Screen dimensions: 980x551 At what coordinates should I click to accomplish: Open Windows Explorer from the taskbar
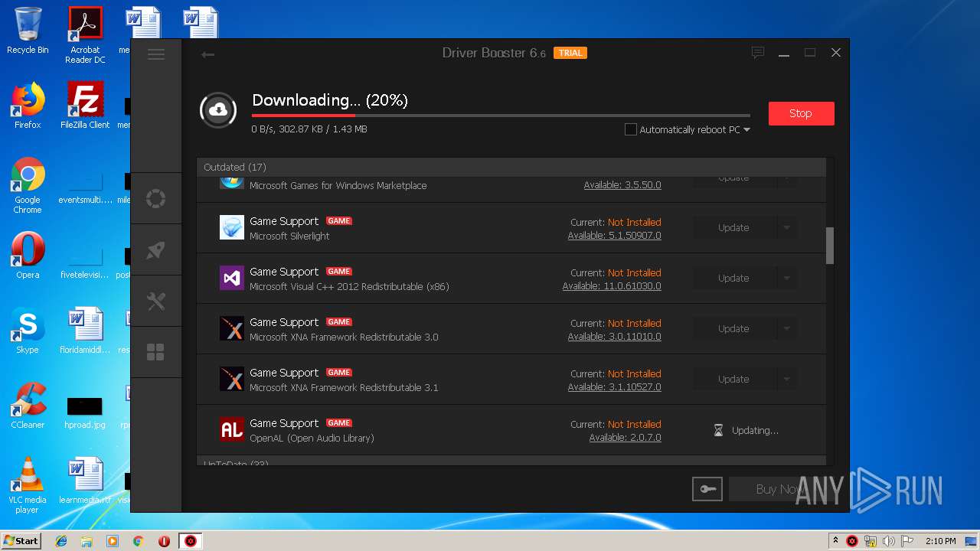tap(87, 541)
